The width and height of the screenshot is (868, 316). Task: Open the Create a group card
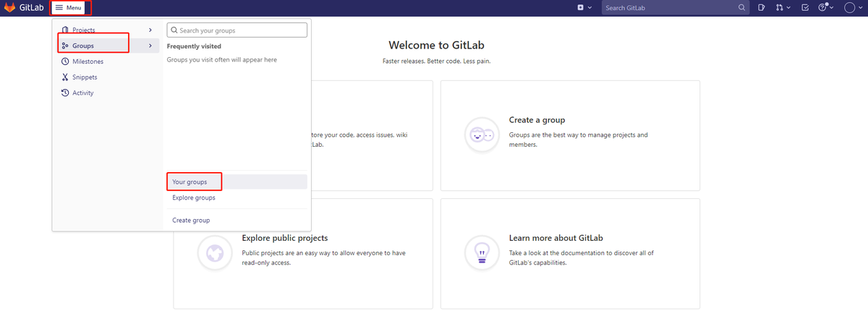point(570,135)
